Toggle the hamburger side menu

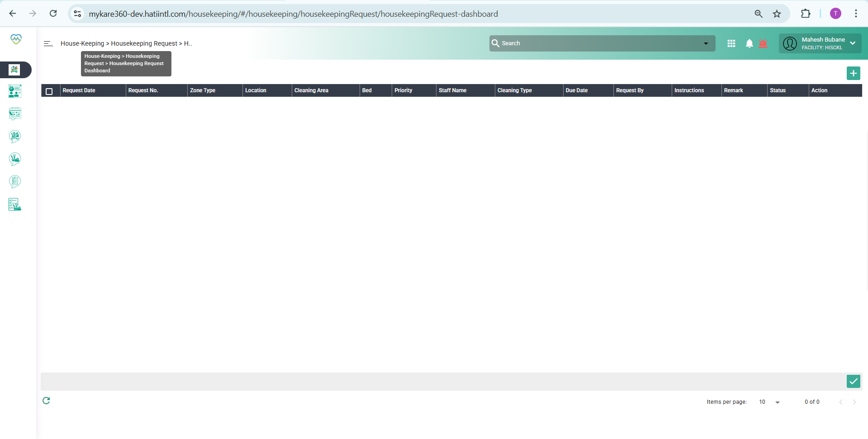point(48,43)
